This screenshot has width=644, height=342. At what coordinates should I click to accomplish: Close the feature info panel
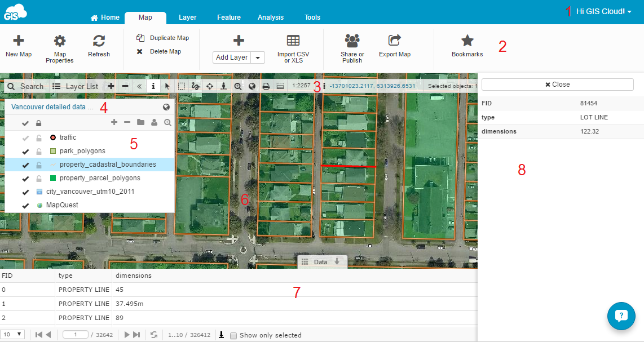tap(557, 85)
